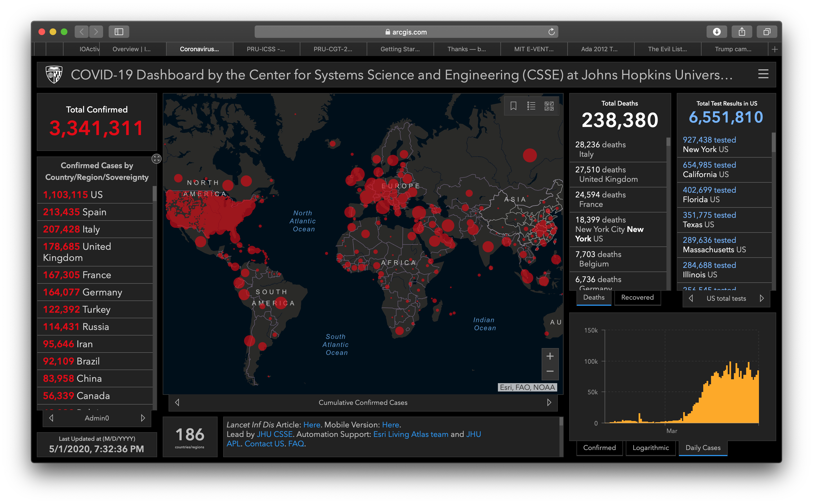The height and width of the screenshot is (504, 813).
Task: Open the Mobile Version Here link
Action: pos(391,425)
